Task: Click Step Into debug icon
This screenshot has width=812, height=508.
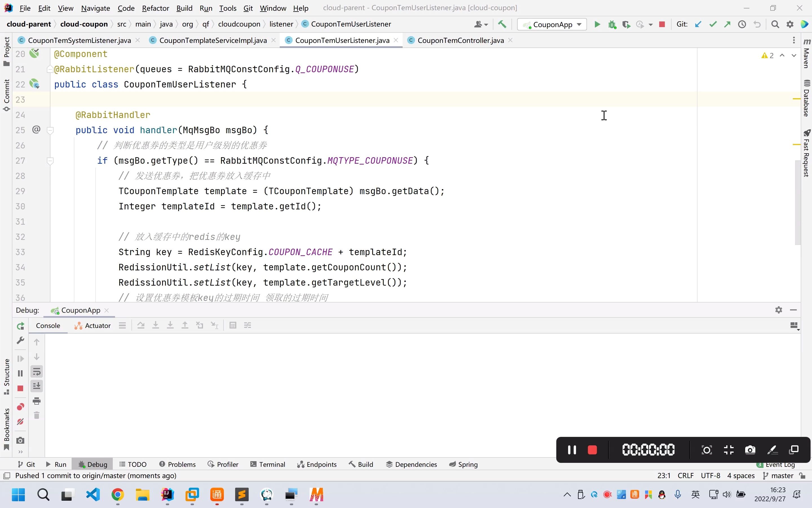Action: [156, 325]
